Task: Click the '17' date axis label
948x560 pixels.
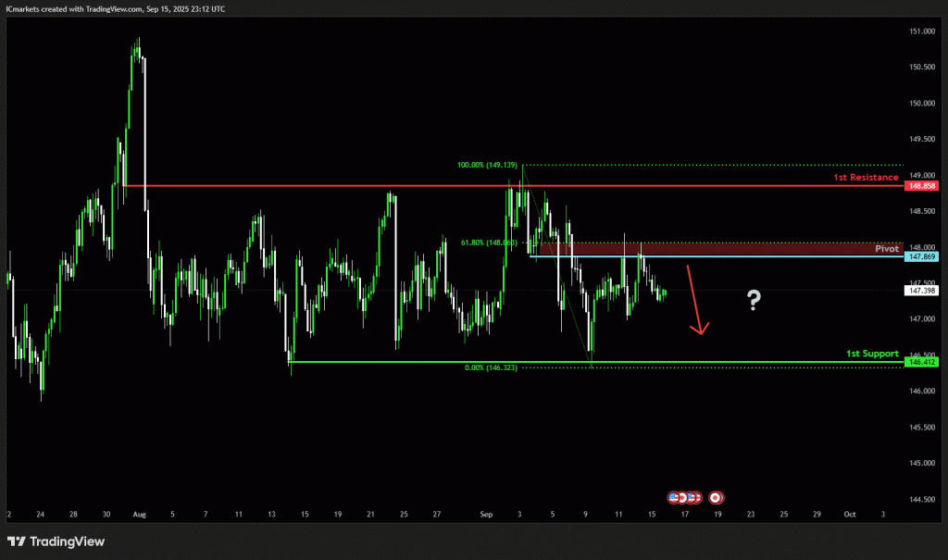Action: pyautogui.click(x=684, y=515)
